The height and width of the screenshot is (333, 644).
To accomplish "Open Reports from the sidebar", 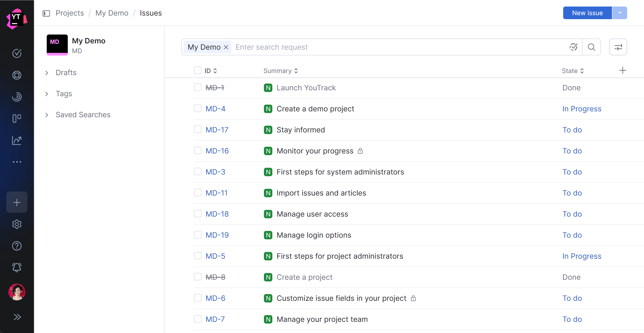I will 17,140.
